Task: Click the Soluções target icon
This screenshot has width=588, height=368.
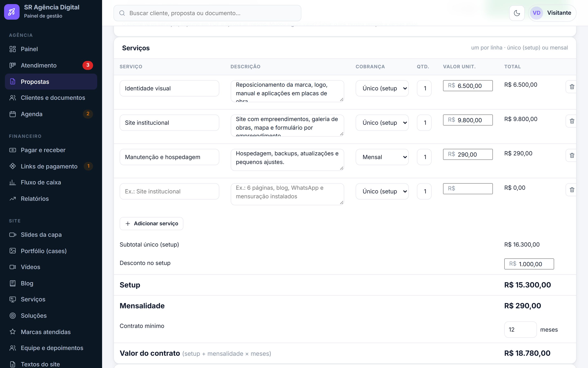Action: tap(13, 315)
